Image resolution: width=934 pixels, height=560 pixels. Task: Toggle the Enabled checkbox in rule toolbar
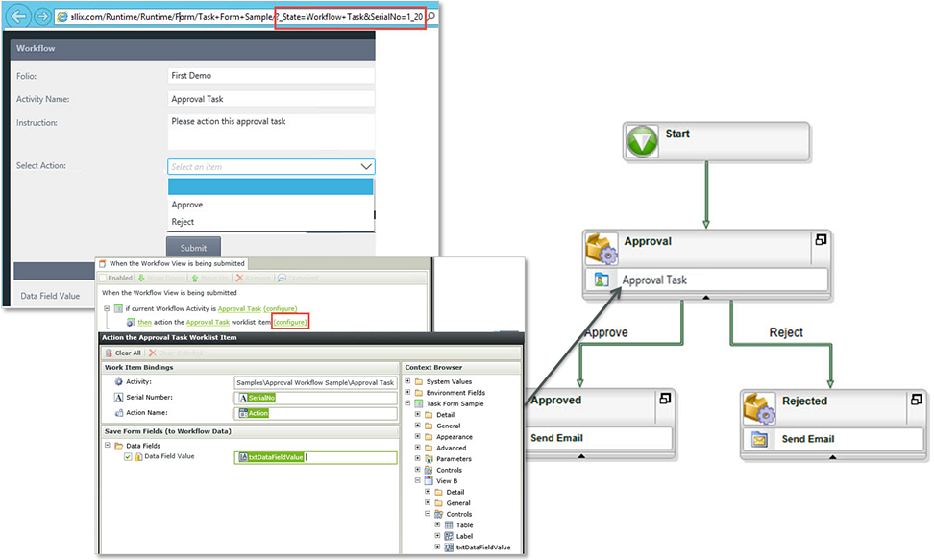[x=104, y=278]
